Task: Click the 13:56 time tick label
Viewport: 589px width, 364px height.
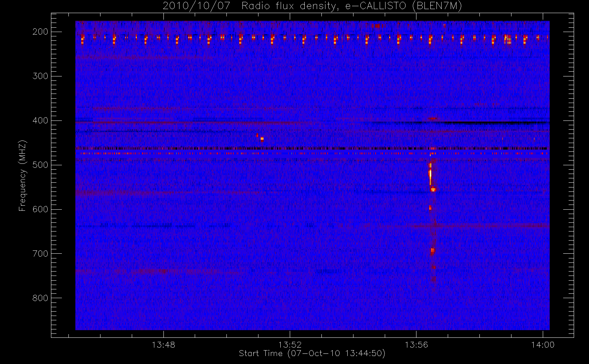Action: [x=416, y=345]
